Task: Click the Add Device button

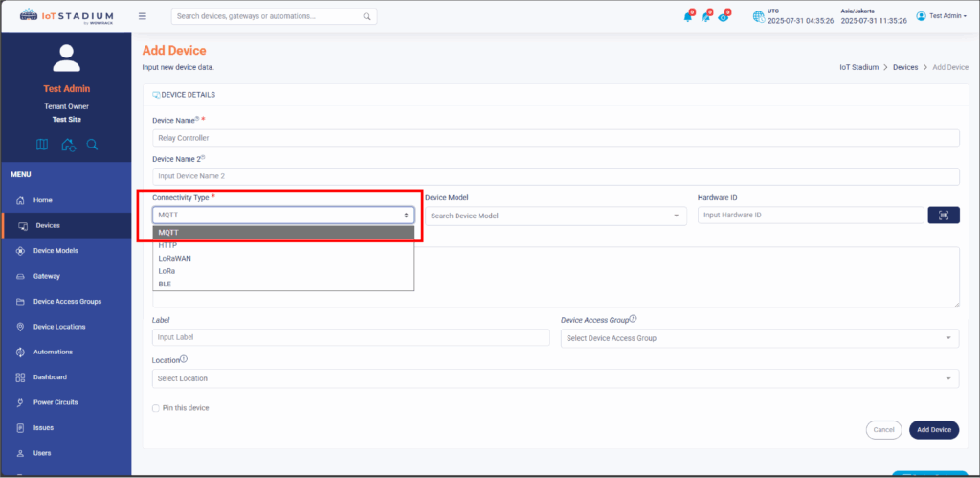Action: (x=933, y=430)
